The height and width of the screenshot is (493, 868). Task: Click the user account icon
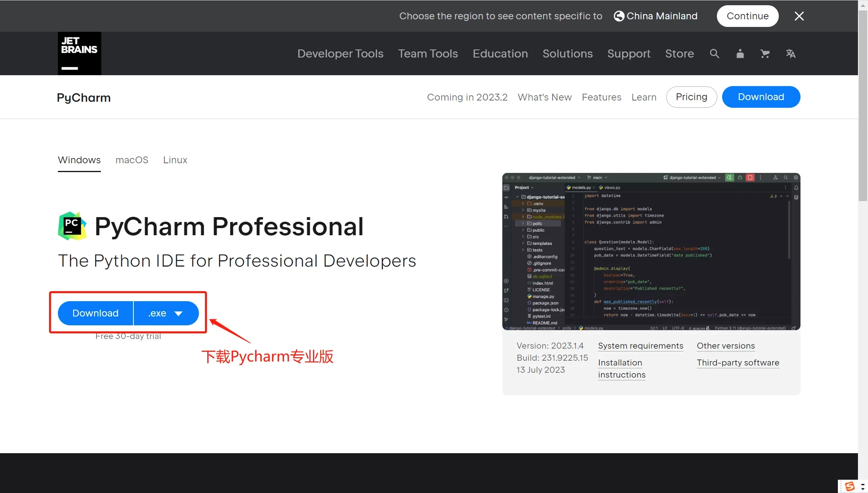739,53
